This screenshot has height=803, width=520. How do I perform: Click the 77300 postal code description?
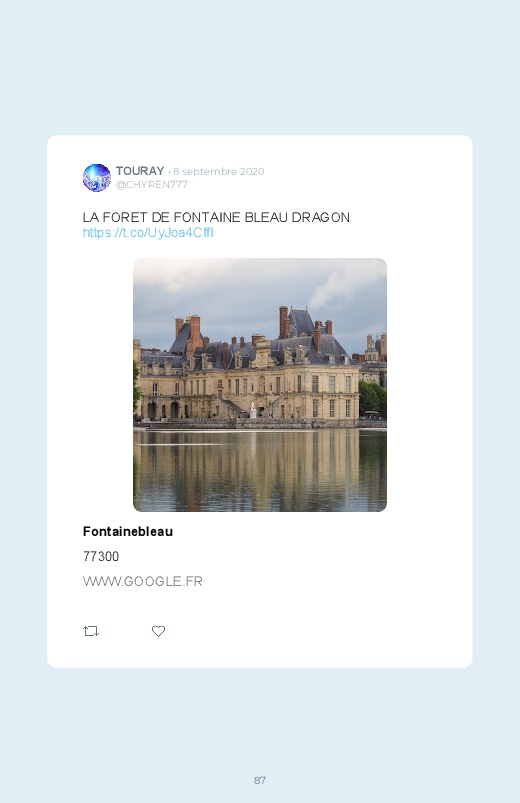click(101, 556)
